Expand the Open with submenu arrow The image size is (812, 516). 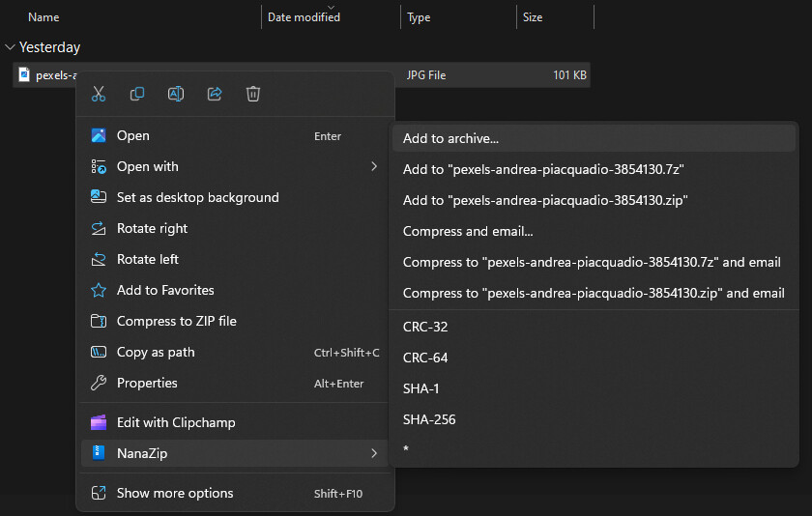(x=373, y=166)
